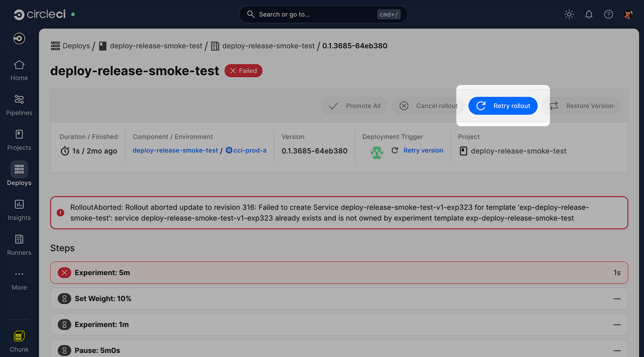The image size is (644, 357).
Task: Open the cci-prod-a environment link
Action: [249, 150]
